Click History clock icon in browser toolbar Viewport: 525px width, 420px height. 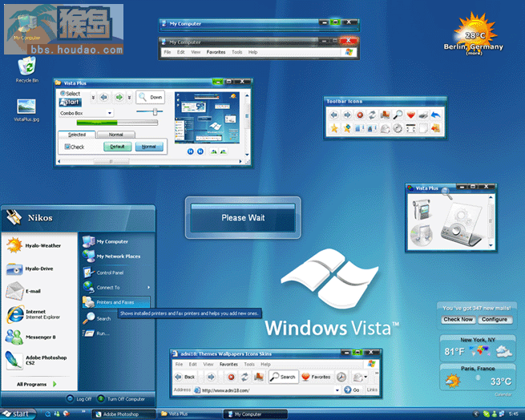click(341, 377)
